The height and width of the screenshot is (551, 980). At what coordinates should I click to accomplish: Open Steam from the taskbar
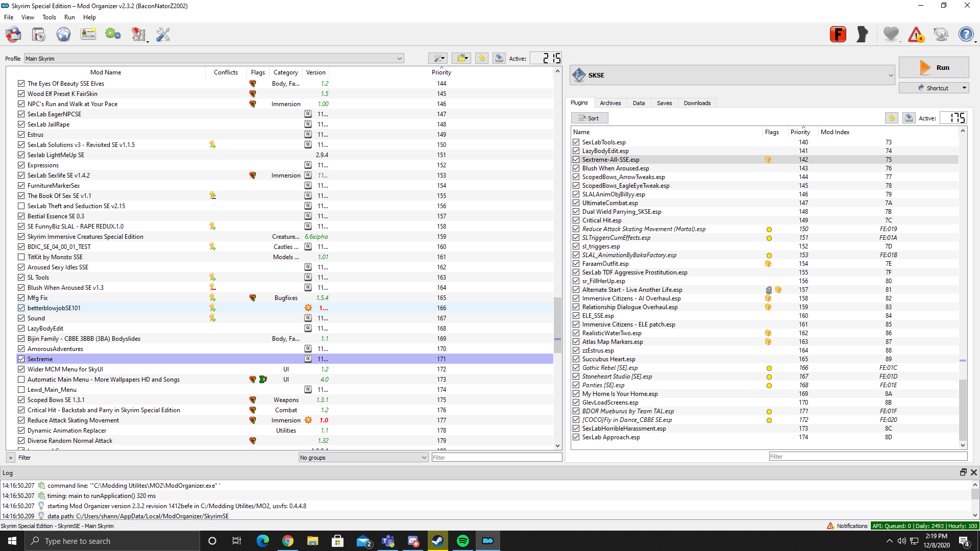pos(438,541)
